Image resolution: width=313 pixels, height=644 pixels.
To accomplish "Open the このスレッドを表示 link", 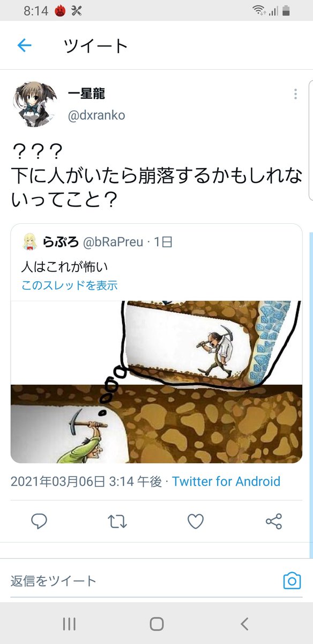I will (69, 286).
